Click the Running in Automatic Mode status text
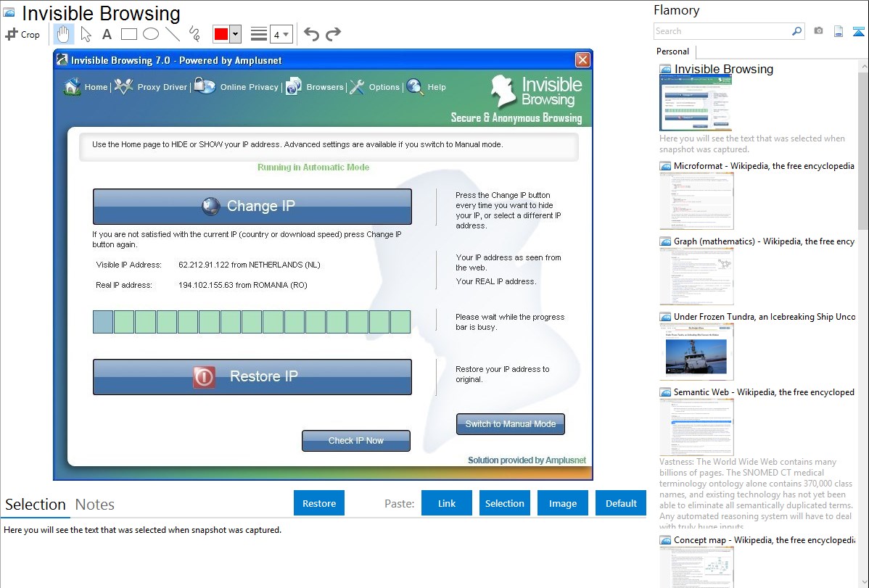The width and height of the screenshot is (869, 588). [313, 167]
